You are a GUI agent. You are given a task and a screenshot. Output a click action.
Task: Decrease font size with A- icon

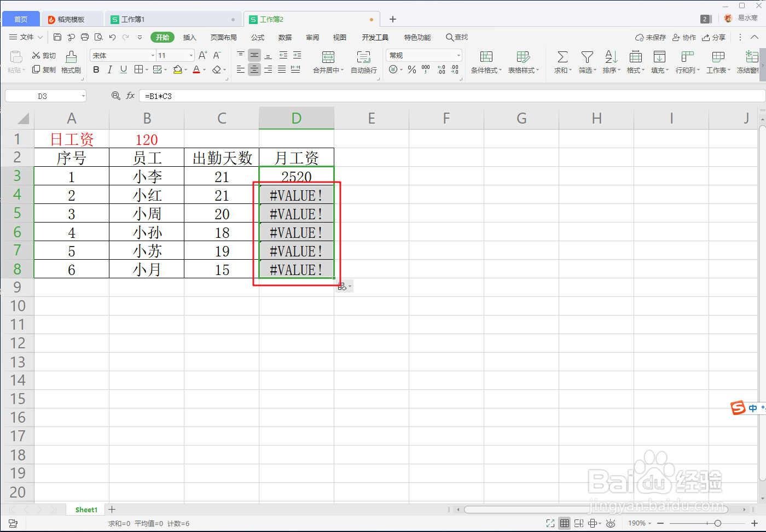217,55
